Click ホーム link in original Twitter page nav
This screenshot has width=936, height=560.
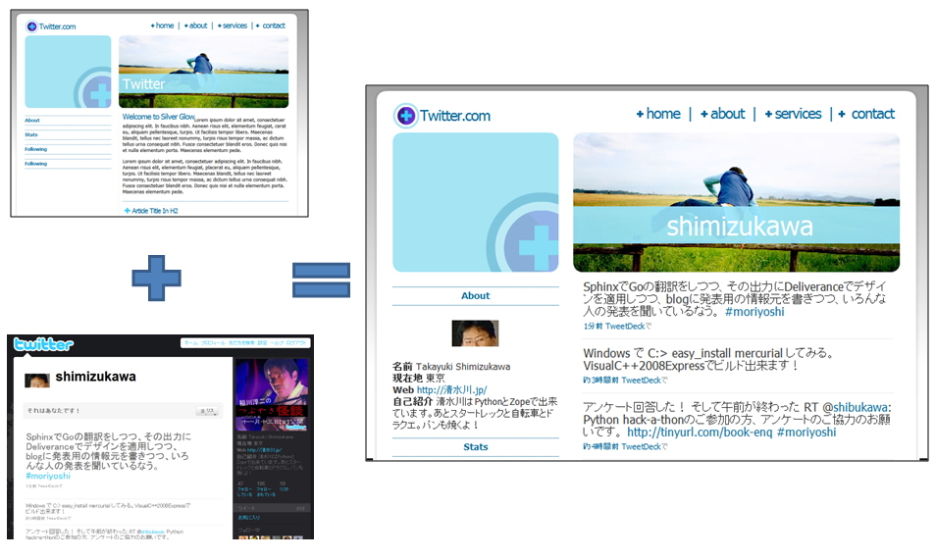pos(191,342)
